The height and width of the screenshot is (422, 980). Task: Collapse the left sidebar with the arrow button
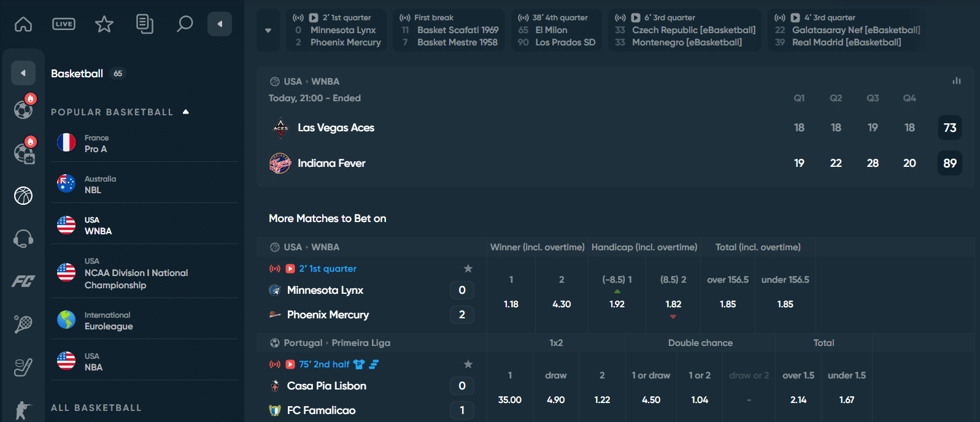(219, 25)
